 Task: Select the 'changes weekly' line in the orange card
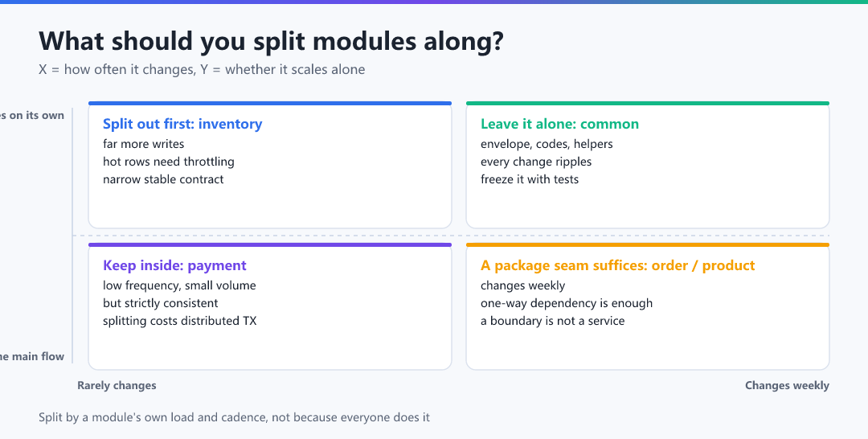522,285
